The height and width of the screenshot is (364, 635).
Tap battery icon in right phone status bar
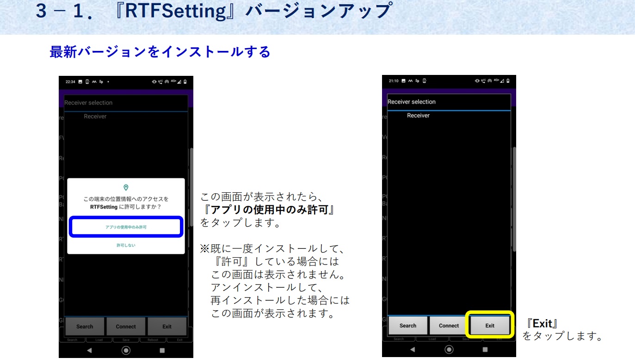[x=509, y=81]
